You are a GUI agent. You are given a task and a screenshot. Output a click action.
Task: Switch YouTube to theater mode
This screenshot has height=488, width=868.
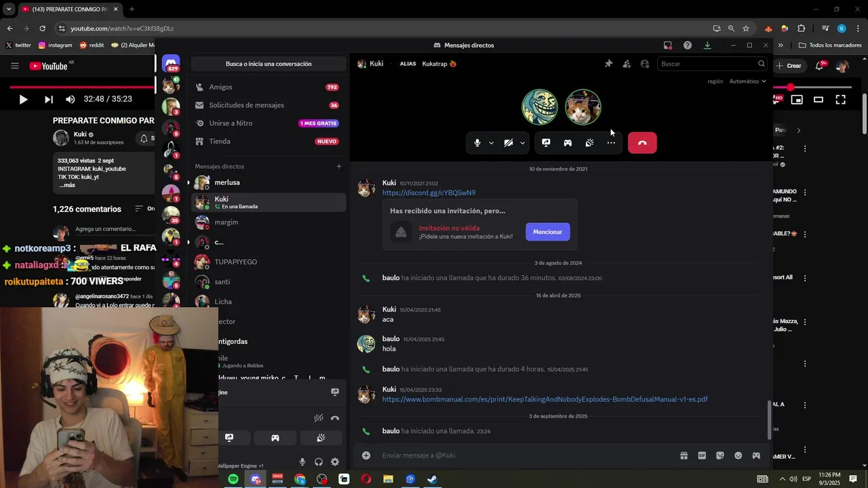coord(818,100)
